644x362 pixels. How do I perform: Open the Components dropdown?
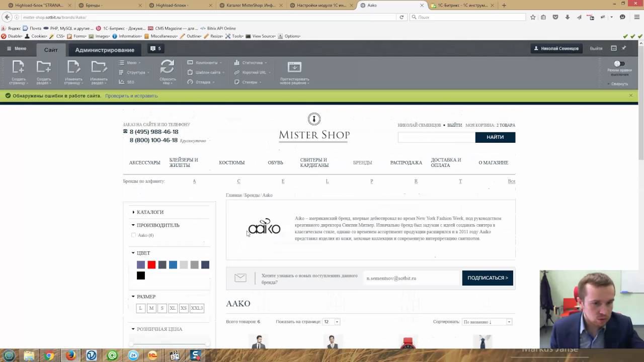[205, 63]
